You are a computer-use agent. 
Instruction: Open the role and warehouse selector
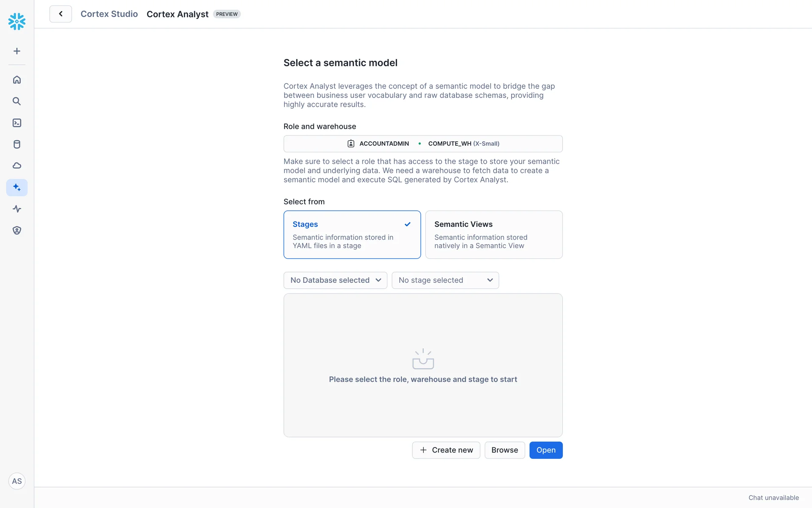pos(423,144)
